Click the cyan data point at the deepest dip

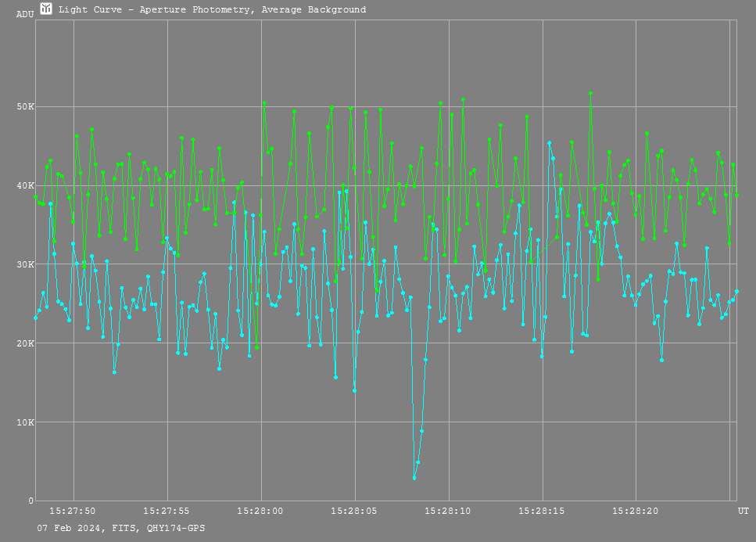tap(414, 478)
